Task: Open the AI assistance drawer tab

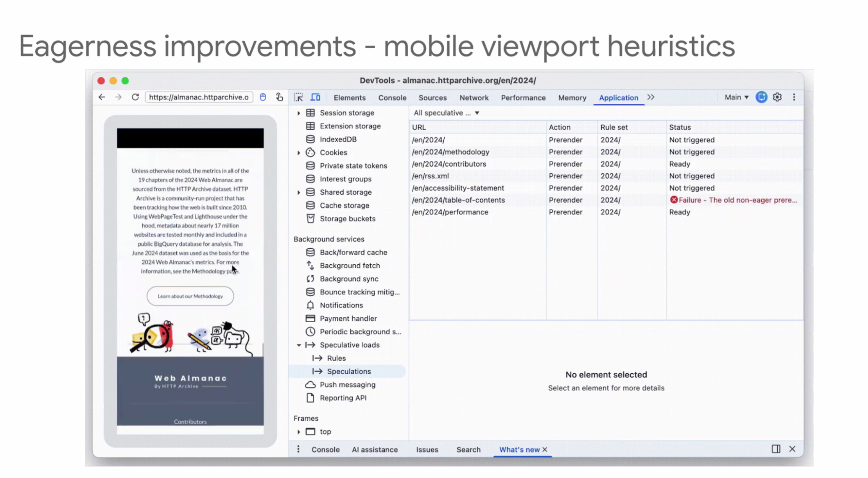Action: (x=375, y=450)
